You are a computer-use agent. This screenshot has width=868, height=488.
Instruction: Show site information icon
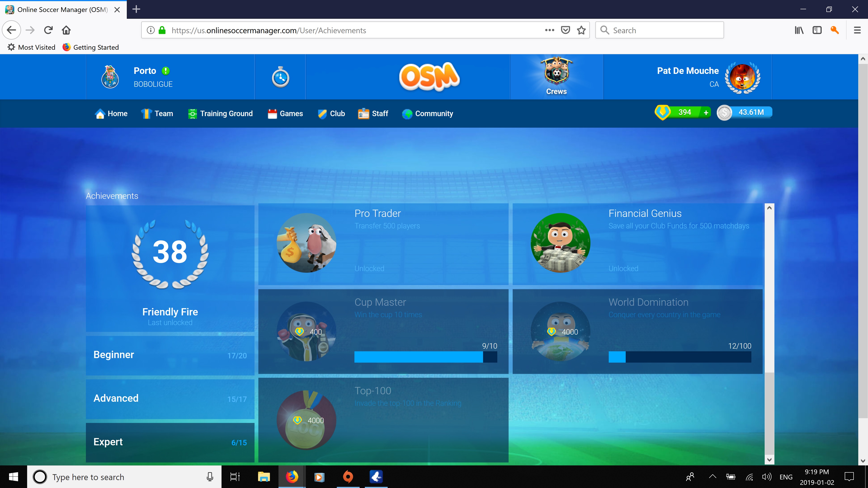pos(151,30)
